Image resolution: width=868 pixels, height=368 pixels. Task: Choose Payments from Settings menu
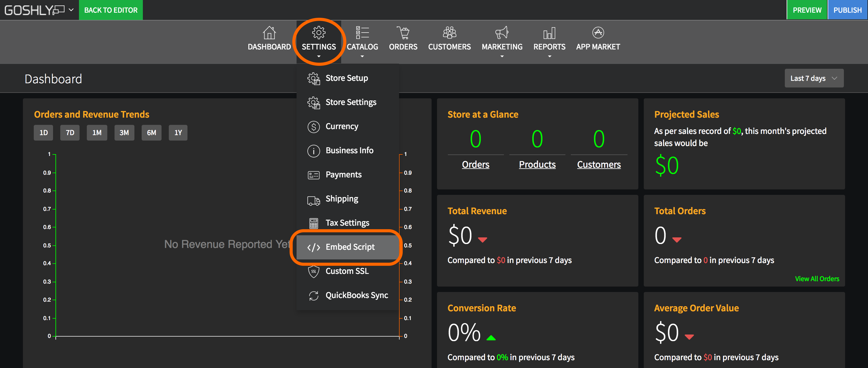(343, 174)
